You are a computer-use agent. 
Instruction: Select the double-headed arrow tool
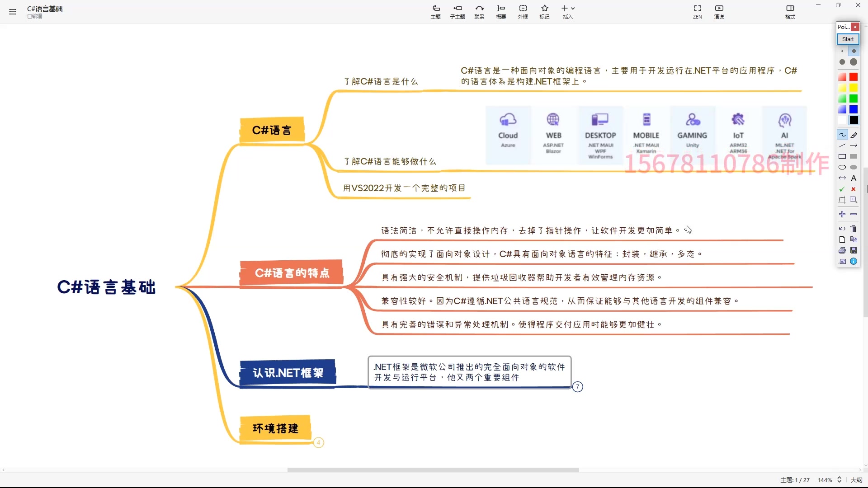click(842, 178)
